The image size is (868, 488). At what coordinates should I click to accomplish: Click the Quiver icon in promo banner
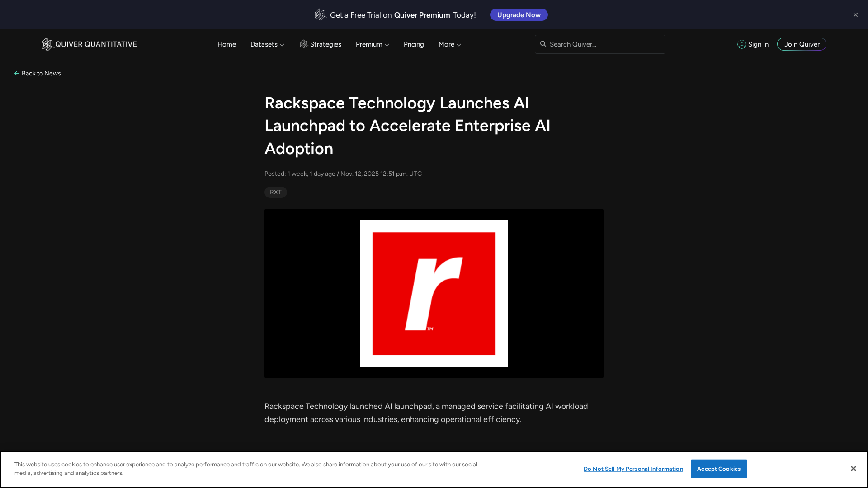click(x=320, y=15)
